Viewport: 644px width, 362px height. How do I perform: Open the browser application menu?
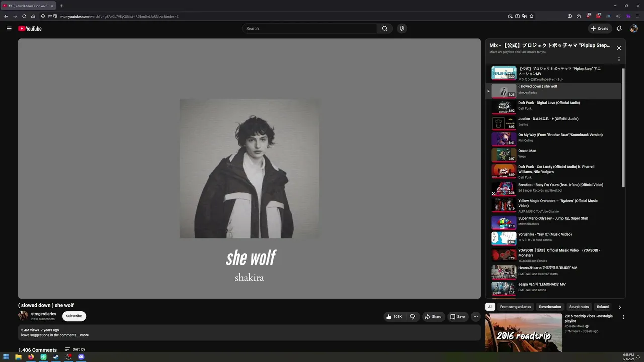pos(638,16)
